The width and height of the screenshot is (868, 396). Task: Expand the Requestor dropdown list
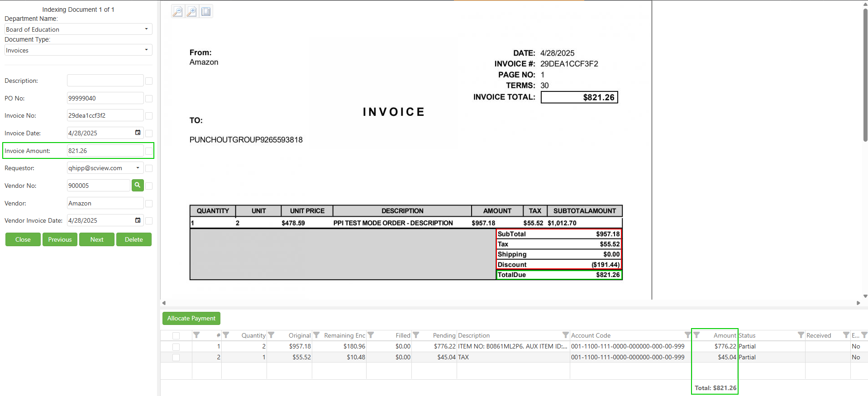tap(138, 168)
